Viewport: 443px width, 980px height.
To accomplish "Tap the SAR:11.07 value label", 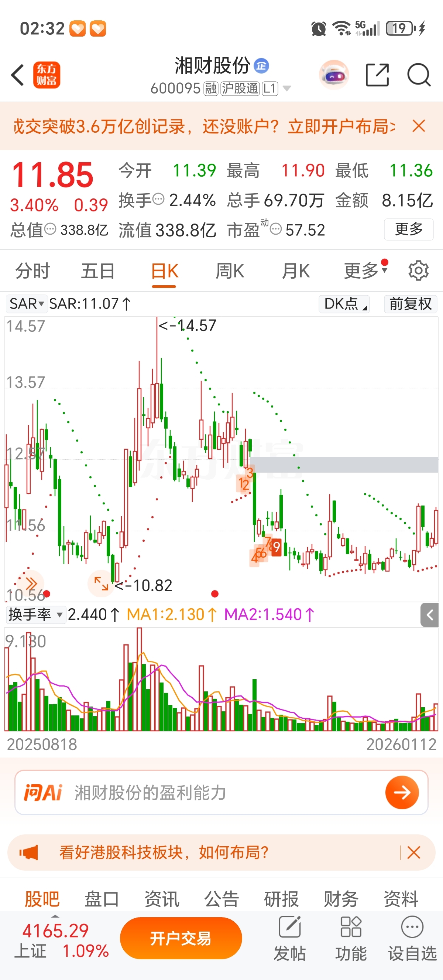I will click(x=90, y=304).
